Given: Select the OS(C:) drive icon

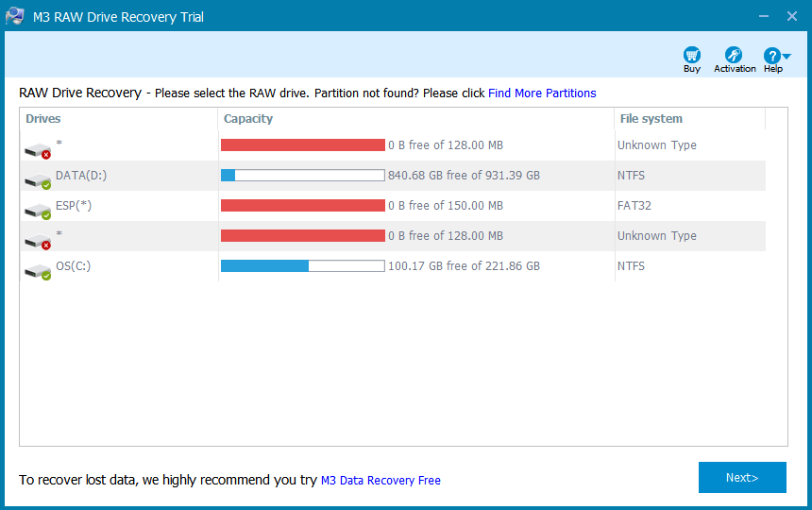Looking at the screenshot, I should coord(38,271).
